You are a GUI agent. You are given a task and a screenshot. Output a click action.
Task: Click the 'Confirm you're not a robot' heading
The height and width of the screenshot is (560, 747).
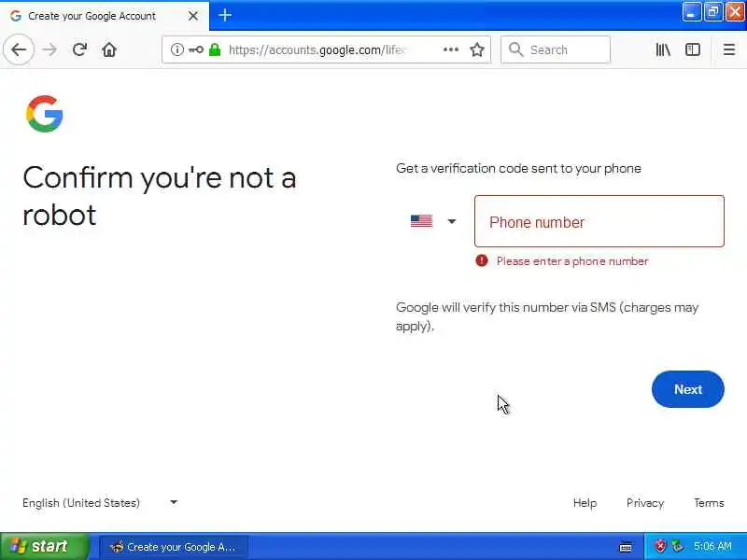tap(160, 196)
